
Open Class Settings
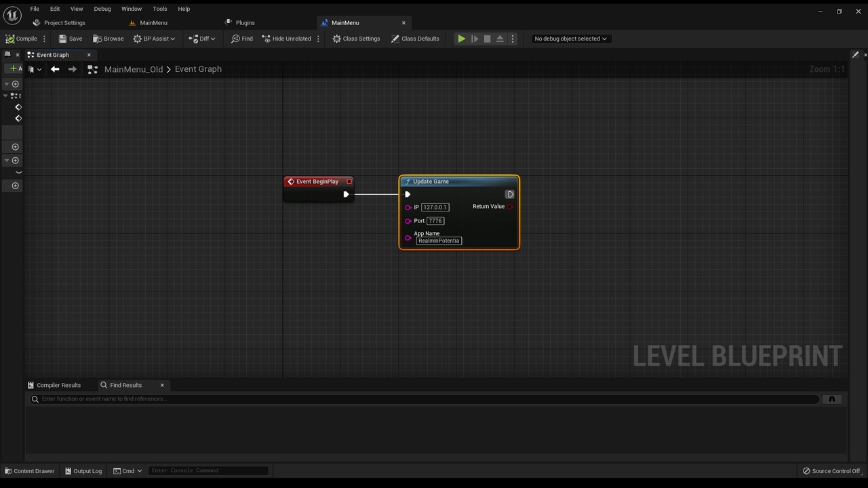(356, 39)
